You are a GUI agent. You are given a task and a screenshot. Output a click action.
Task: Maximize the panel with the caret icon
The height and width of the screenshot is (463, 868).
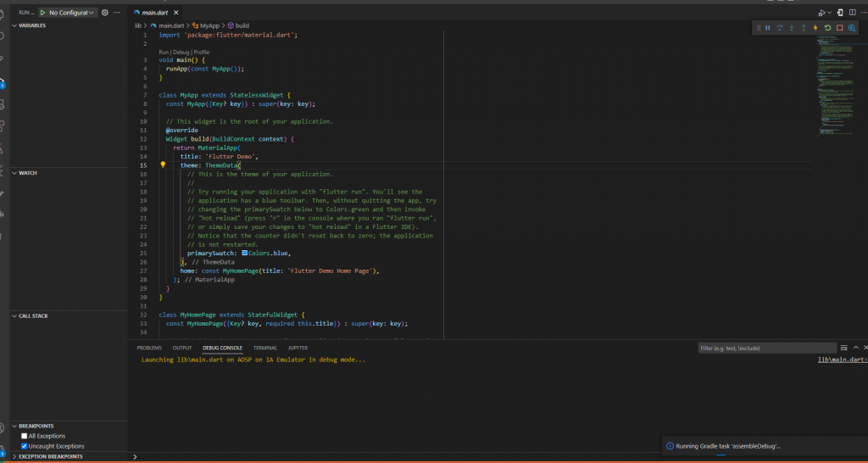point(856,348)
